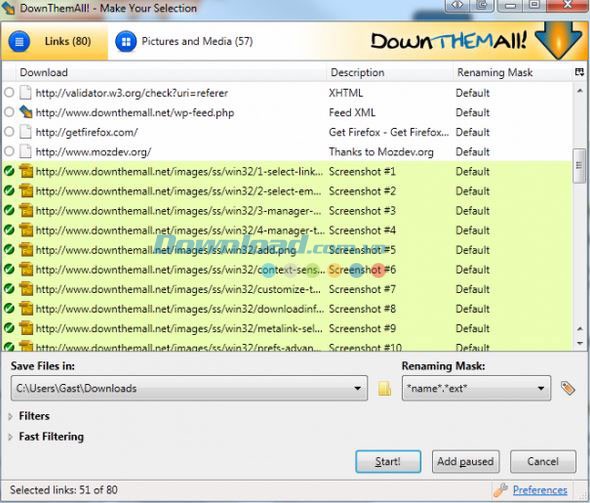Screen dimensions: 590x503
Task: Click image icon of Screenshot #9 row
Action: (26, 328)
